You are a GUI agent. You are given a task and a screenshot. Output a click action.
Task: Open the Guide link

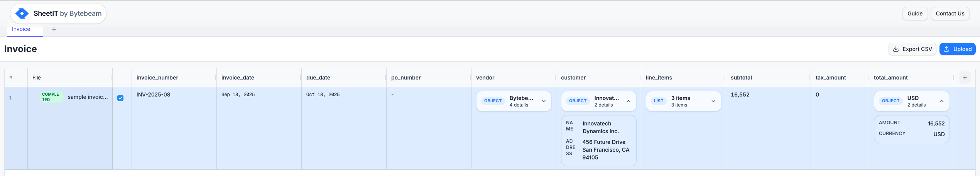(915, 14)
